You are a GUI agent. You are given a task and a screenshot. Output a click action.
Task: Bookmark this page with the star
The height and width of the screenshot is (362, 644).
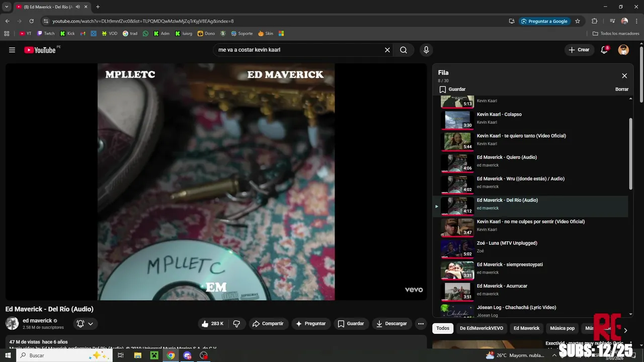[x=578, y=21]
